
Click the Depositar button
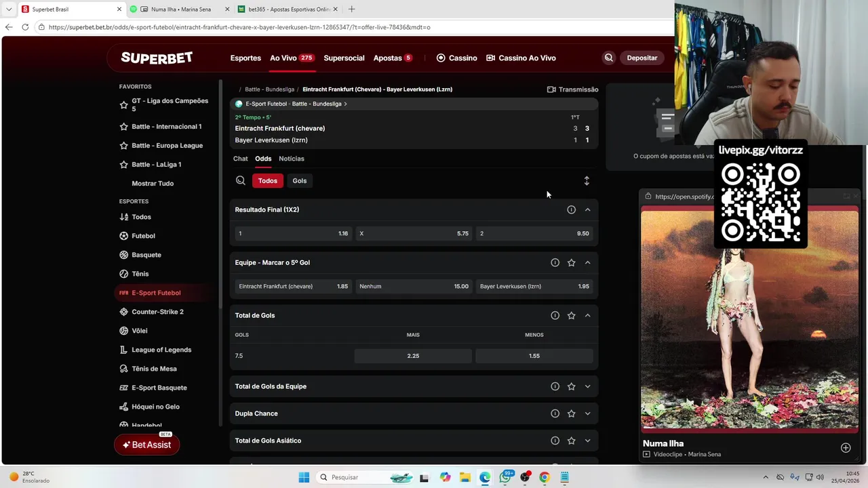(x=642, y=58)
